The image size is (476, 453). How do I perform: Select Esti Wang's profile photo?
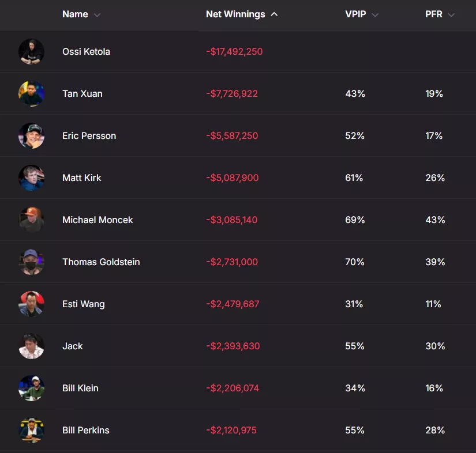(x=31, y=304)
